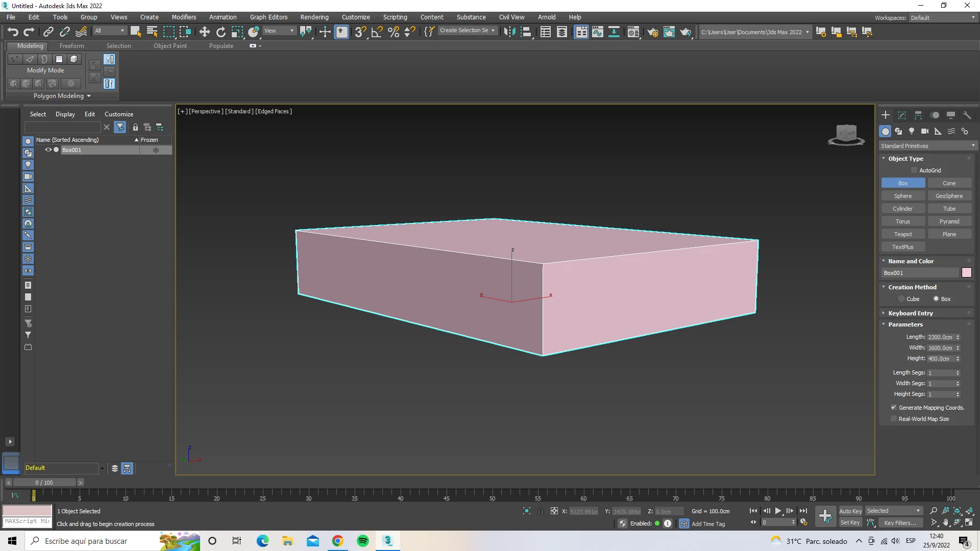Expand the Keyboard Entry rollout

(x=910, y=313)
